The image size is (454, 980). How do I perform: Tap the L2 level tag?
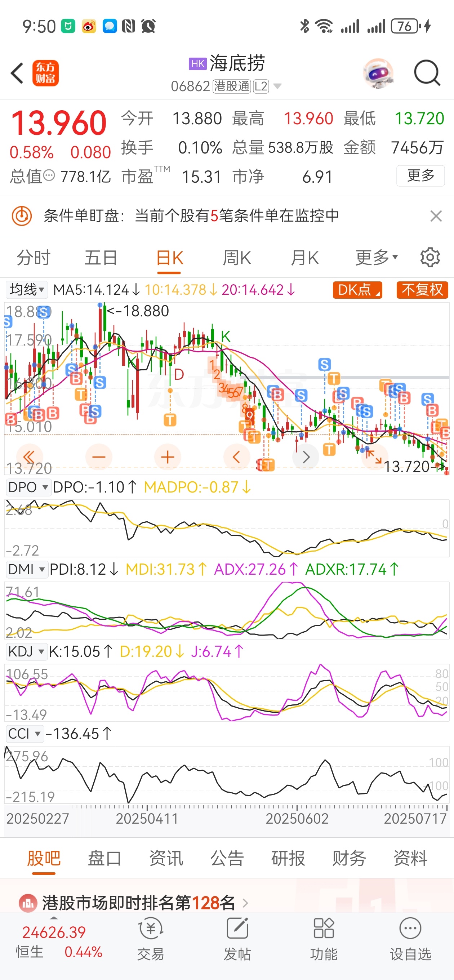coord(261,86)
